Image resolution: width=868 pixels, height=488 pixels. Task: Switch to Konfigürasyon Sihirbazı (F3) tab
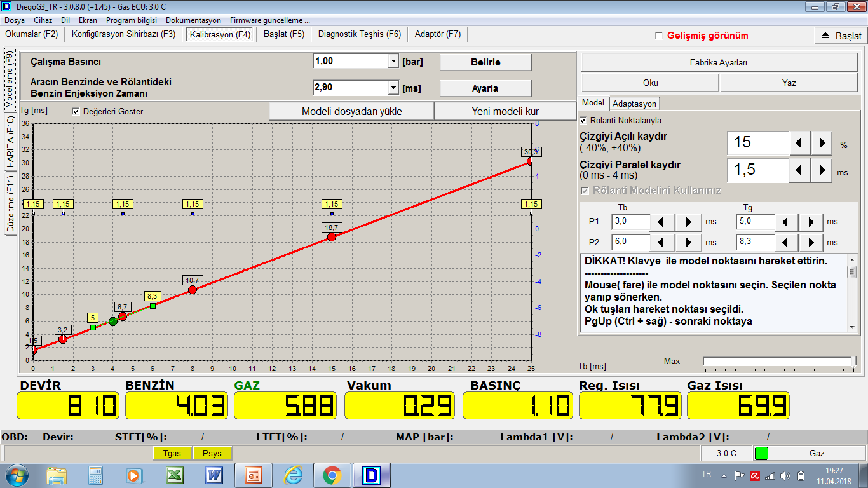click(x=124, y=34)
